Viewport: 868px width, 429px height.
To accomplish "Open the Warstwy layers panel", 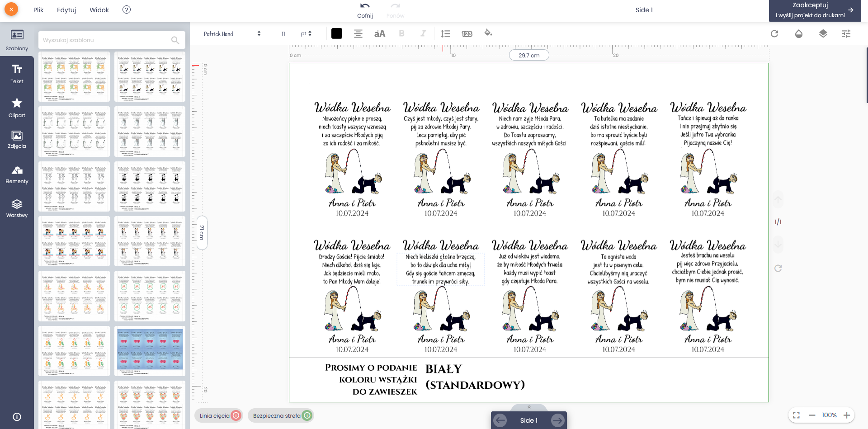I will click(x=17, y=208).
